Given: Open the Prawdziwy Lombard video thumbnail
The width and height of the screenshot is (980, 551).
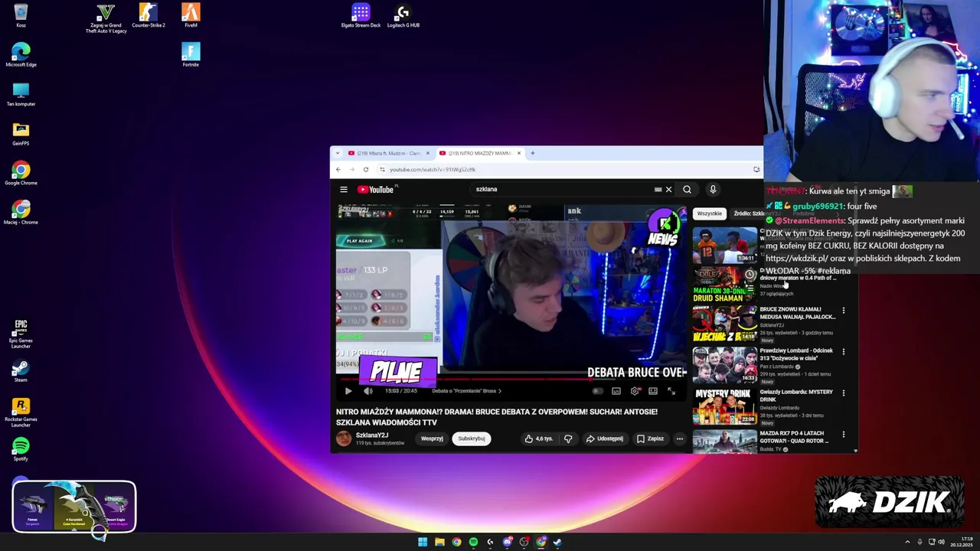Looking at the screenshot, I should (724, 364).
